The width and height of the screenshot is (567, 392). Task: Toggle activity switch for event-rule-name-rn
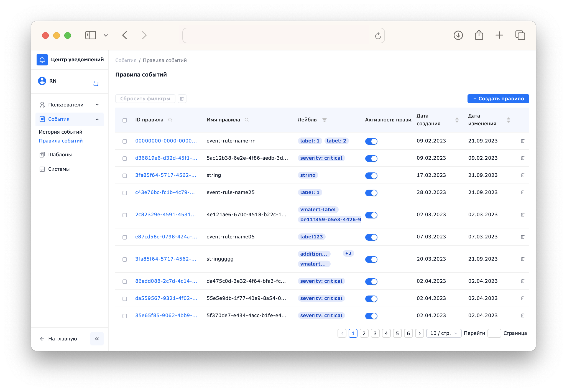371,141
